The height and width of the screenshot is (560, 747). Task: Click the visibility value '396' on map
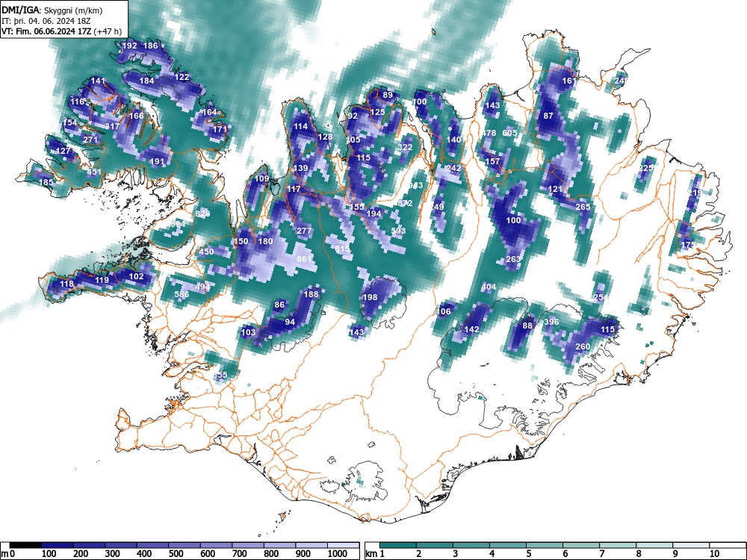click(551, 322)
